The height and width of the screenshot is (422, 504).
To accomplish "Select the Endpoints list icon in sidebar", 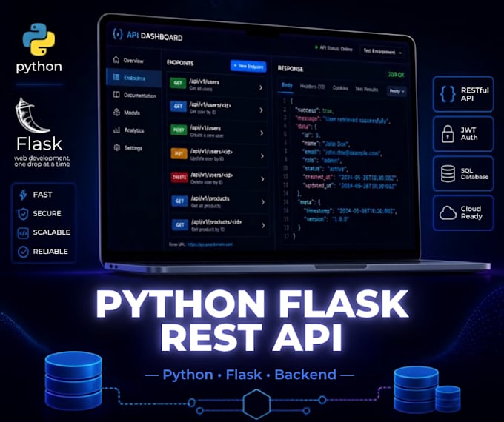I will click(116, 77).
